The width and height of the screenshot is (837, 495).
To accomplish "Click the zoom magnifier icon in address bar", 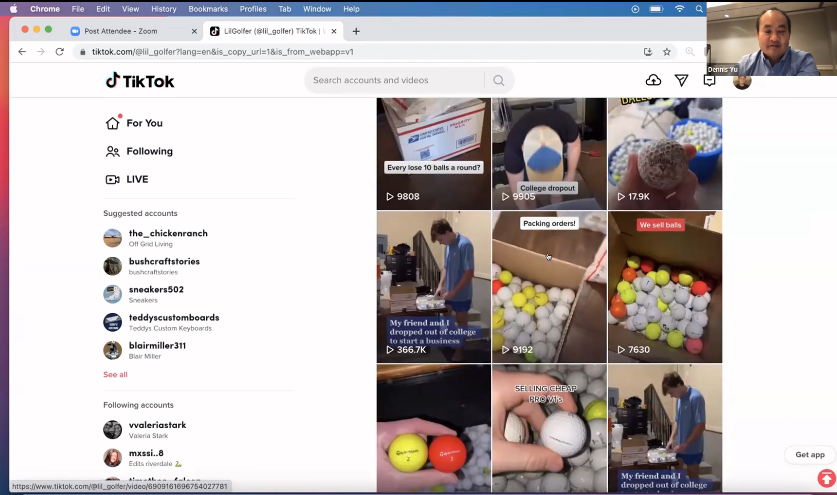I will click(x=690, y=52).
